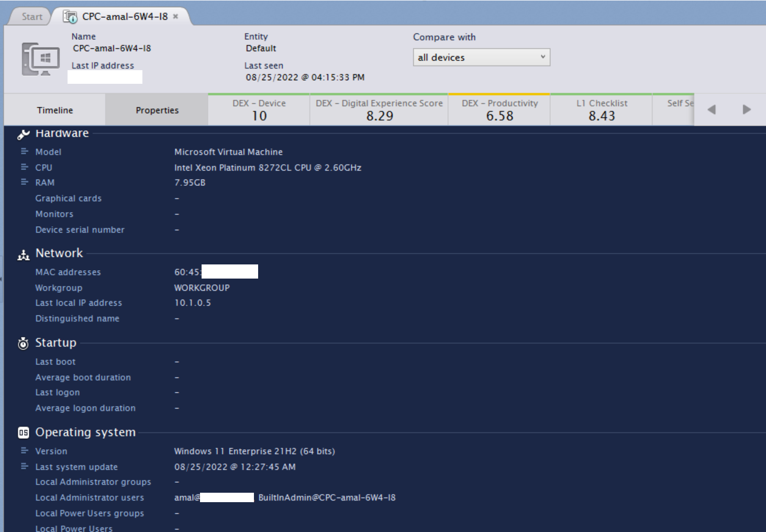
Task: Open the partially visible Self Se tab
Action: pos(673,110)
